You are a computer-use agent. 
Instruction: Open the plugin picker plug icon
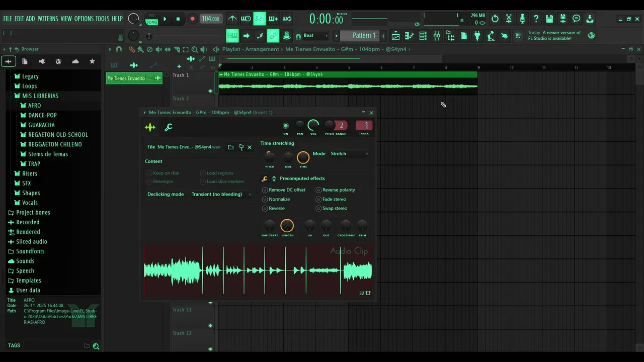(x=477, y=36)
